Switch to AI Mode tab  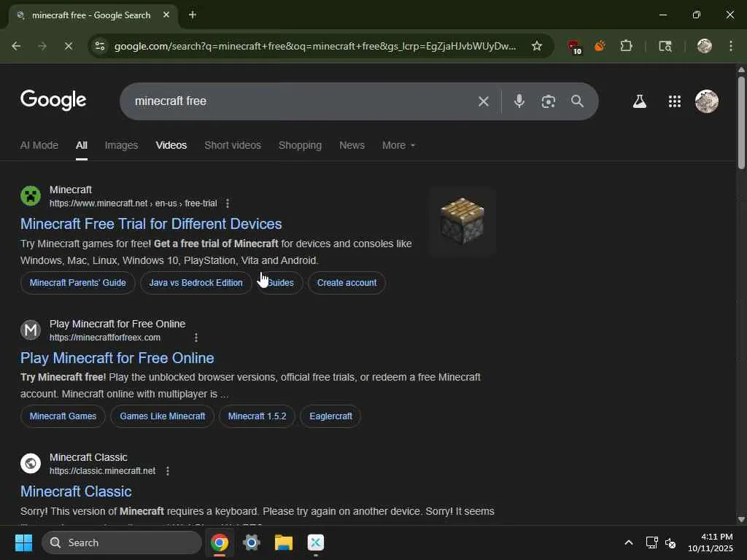(39, 145)
